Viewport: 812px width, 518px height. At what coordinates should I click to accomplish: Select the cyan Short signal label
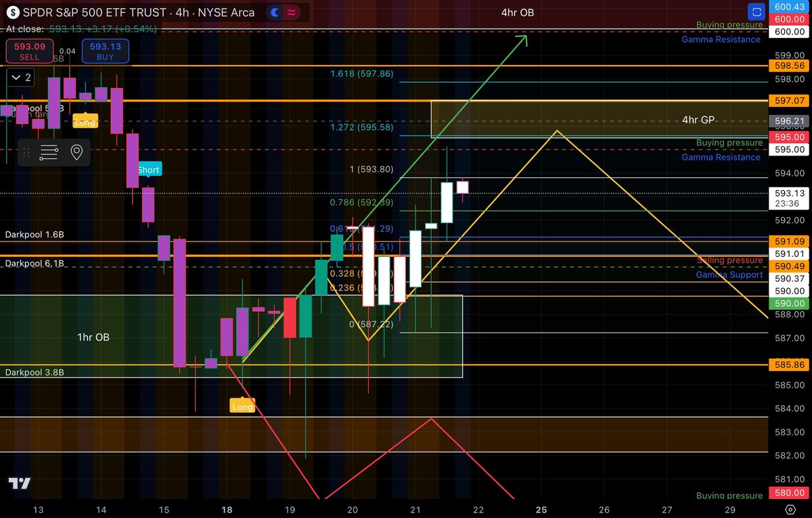coord(148,170)
